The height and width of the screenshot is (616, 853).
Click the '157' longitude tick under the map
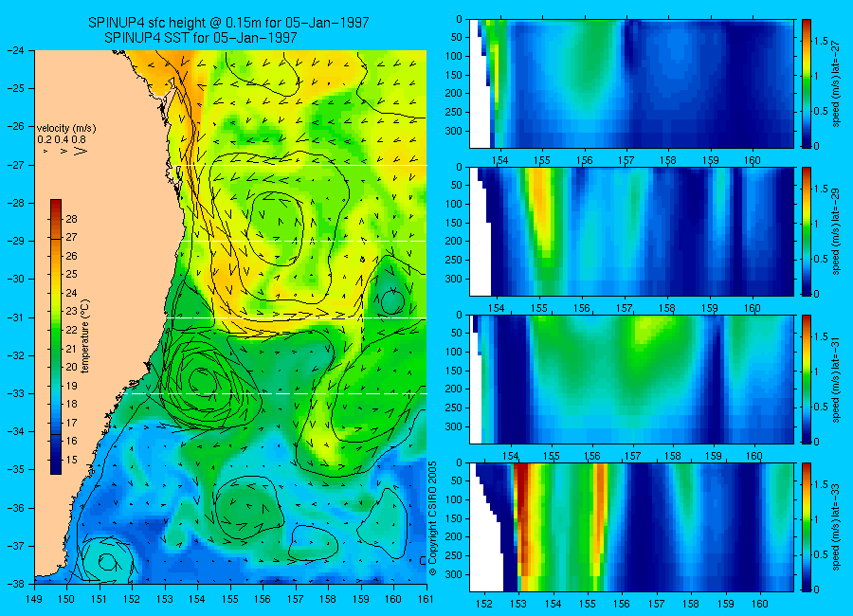tap(296, 599)
